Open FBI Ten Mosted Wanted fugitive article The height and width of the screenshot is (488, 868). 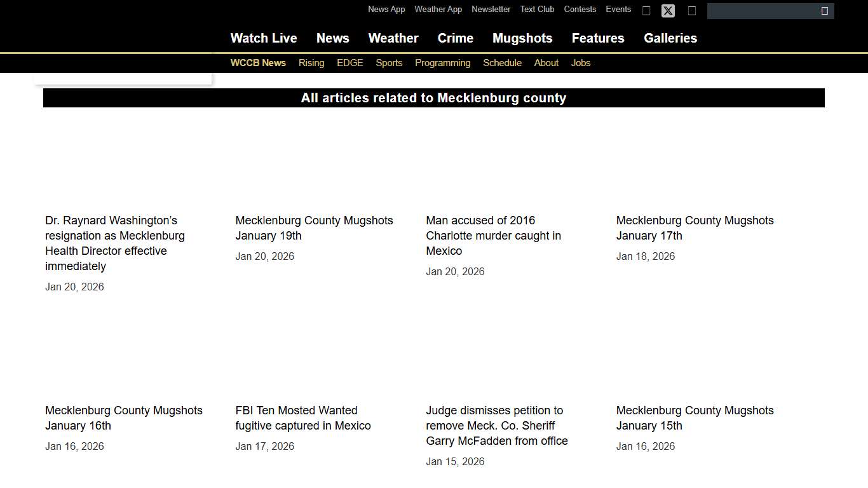303,418
